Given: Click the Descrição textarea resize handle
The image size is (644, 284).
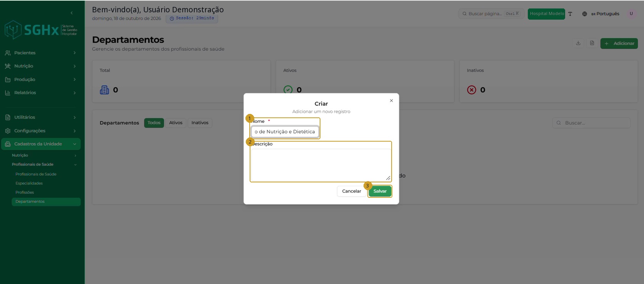Looking at the screenshot, I should pos(388,178).
